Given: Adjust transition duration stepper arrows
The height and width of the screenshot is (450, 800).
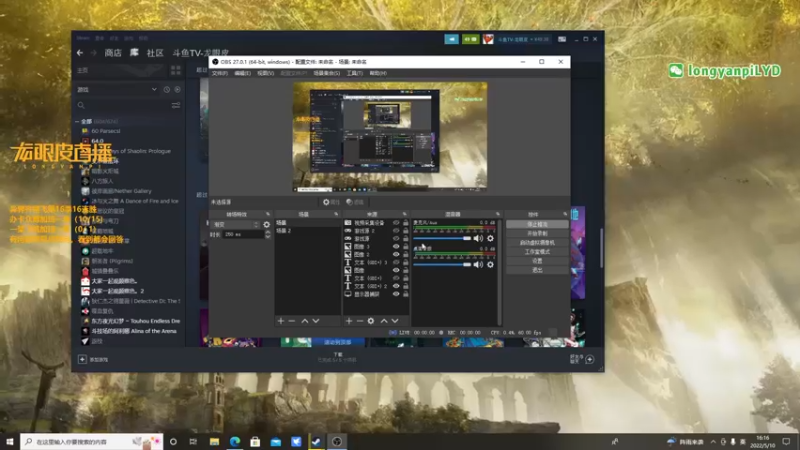Looking at the screenshot, I should click(268, 234).
